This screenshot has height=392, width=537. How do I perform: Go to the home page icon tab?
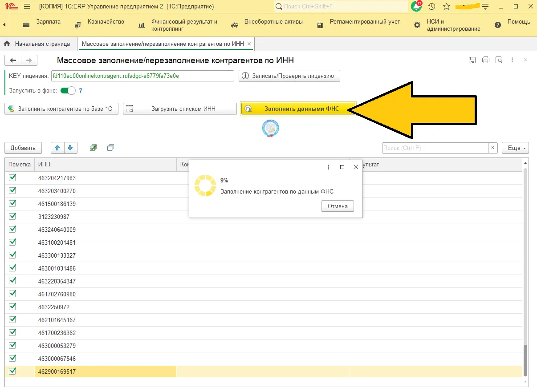[x=7, y=44]
